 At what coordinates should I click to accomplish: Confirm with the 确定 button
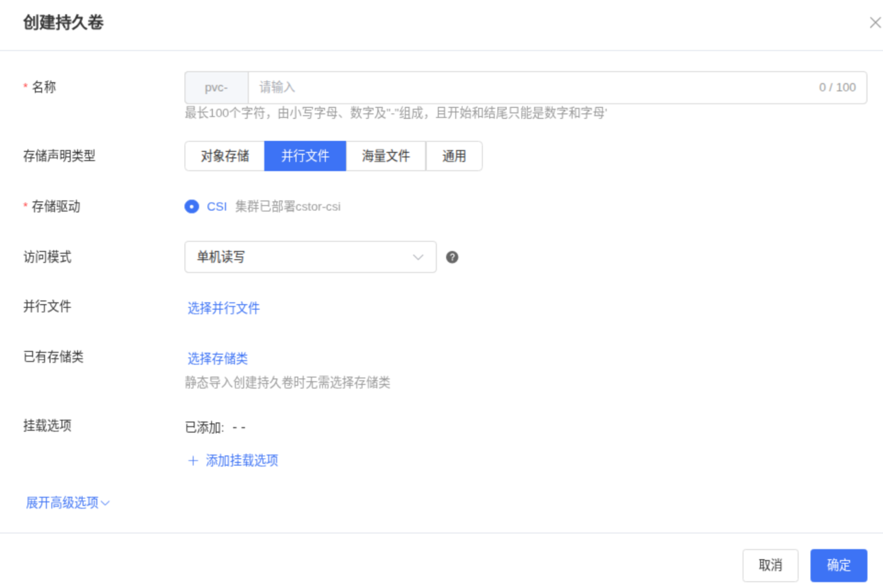838,565
